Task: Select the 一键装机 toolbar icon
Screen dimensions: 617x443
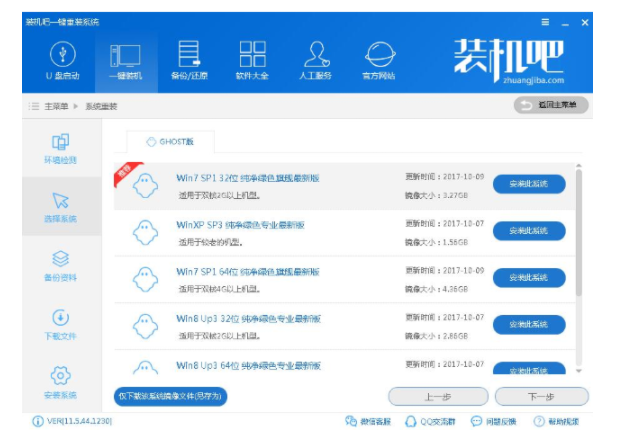Action: (126, 61)
